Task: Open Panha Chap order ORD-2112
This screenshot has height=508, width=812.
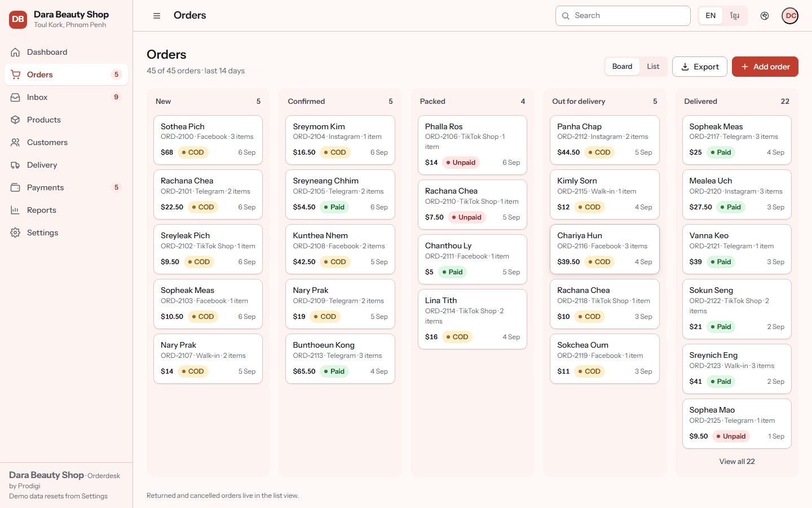Action: tap(604, 140)
